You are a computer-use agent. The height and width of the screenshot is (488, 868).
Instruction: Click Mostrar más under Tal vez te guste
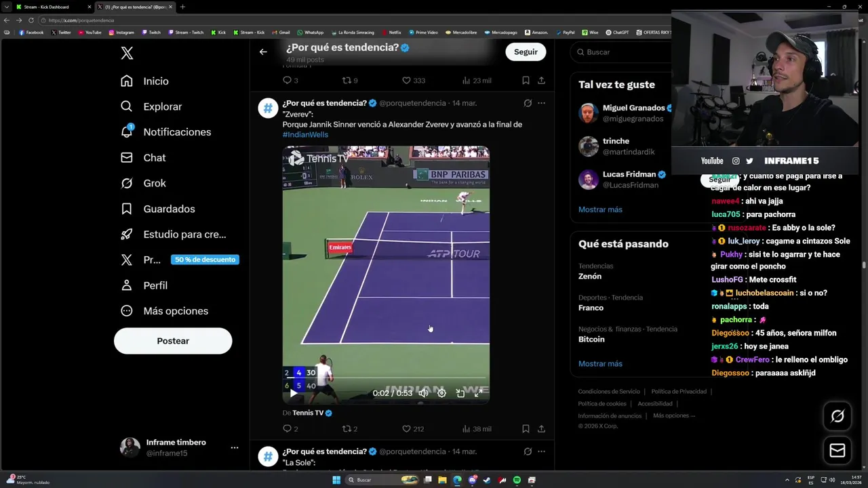point(600,209)
